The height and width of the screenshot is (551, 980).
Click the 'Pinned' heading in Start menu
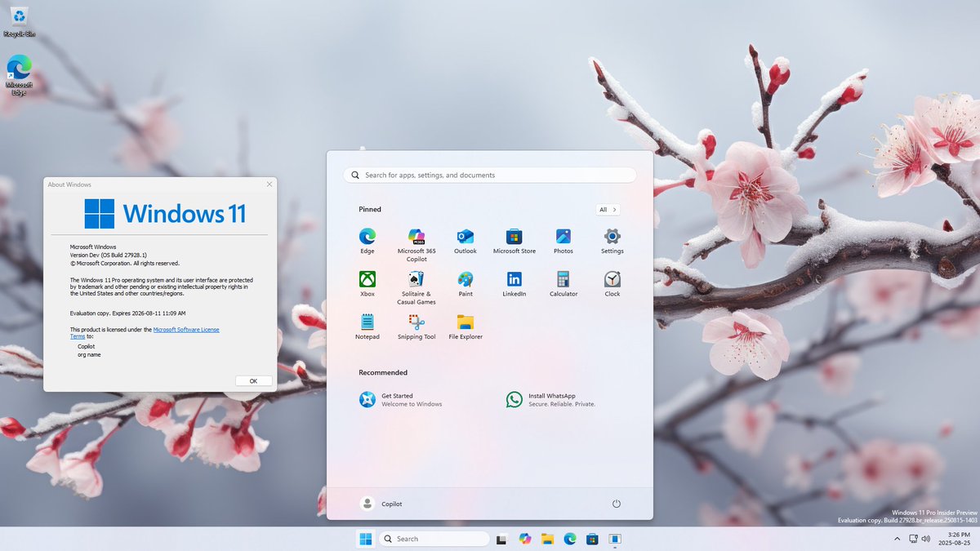click(370, 209)
